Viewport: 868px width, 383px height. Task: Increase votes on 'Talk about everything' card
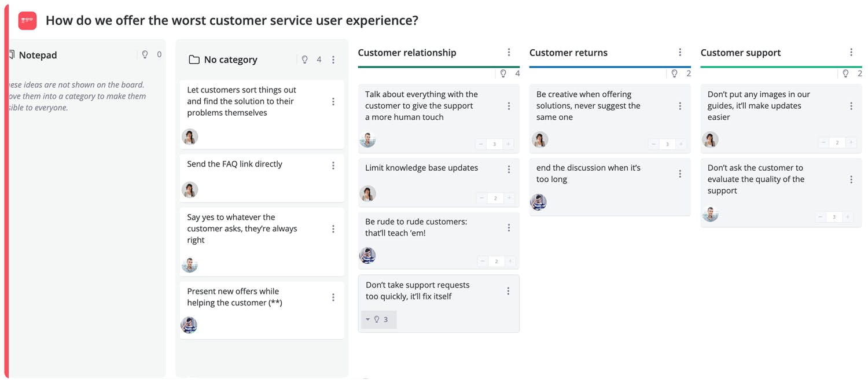[x=509, y=144]
